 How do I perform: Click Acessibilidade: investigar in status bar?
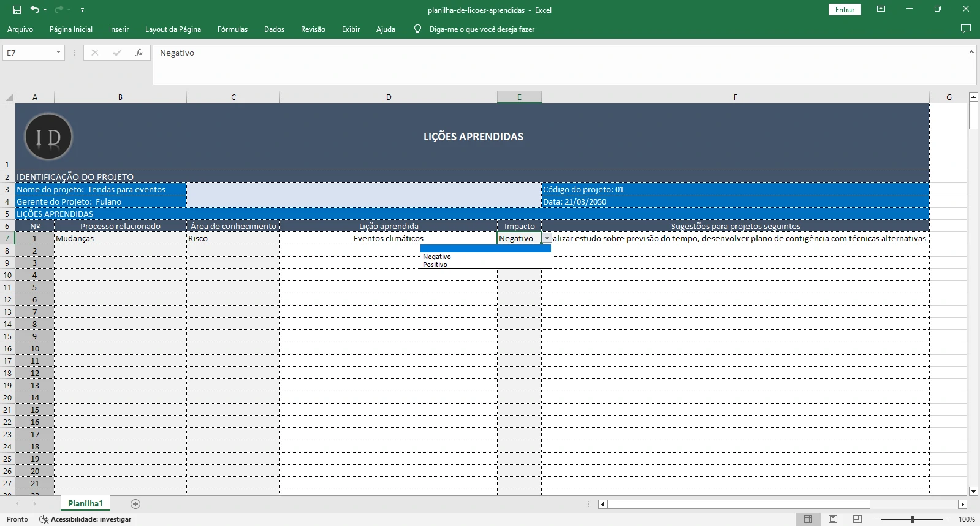(91, 519)
